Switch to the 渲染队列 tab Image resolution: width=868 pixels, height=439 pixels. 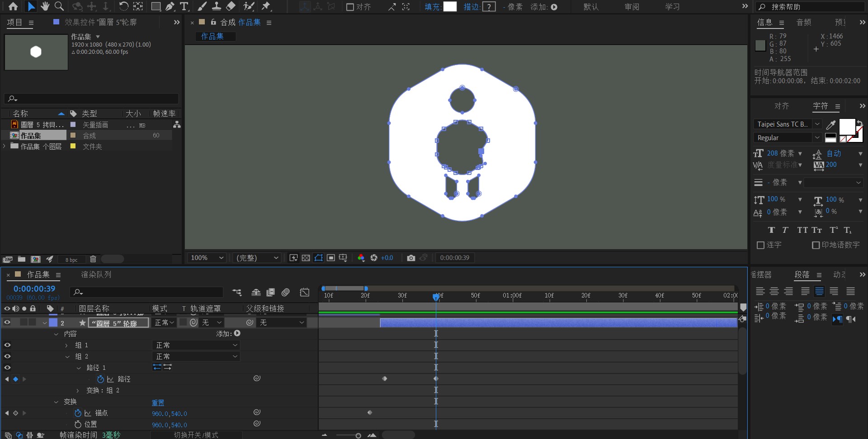point(96,274)
